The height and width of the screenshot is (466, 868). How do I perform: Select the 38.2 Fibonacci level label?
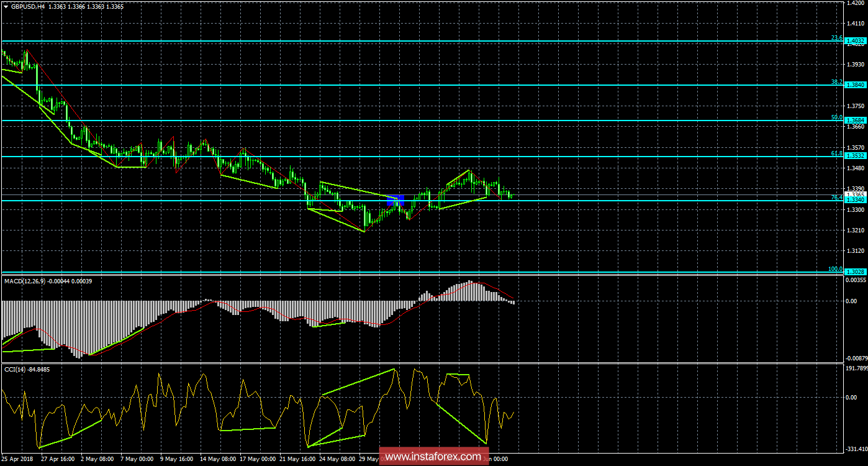(836, 82)
